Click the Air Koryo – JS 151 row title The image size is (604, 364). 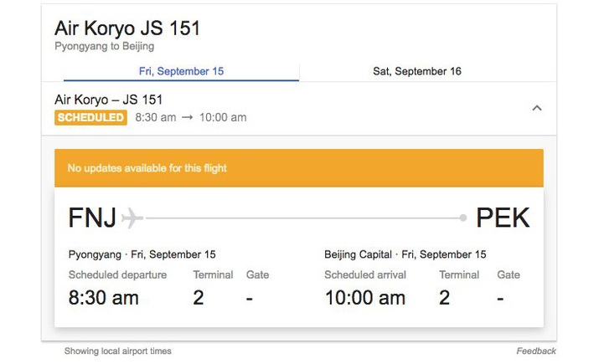tap(108, 100)
